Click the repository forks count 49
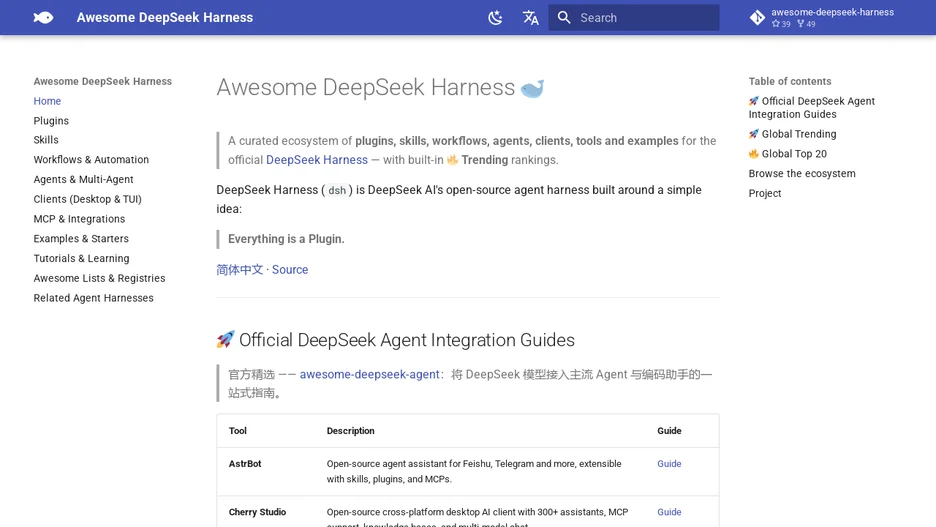This screenshot has height=527, width=936. click(x=806, y=24)
